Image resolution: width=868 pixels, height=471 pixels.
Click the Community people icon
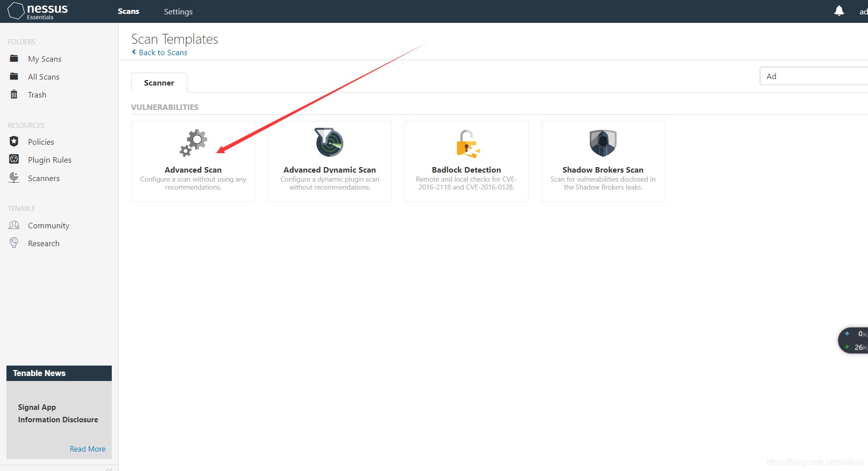(x=14, y=225)
